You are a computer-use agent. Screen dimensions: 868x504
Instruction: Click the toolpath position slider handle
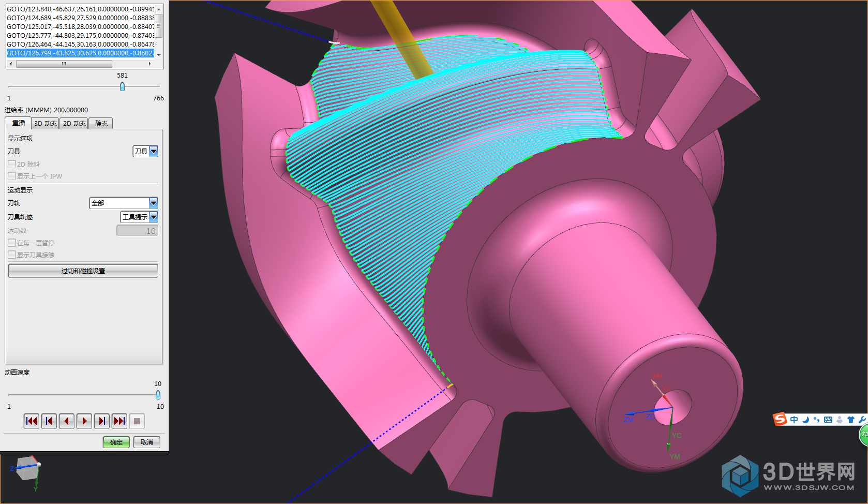click(x=122, y=86)
